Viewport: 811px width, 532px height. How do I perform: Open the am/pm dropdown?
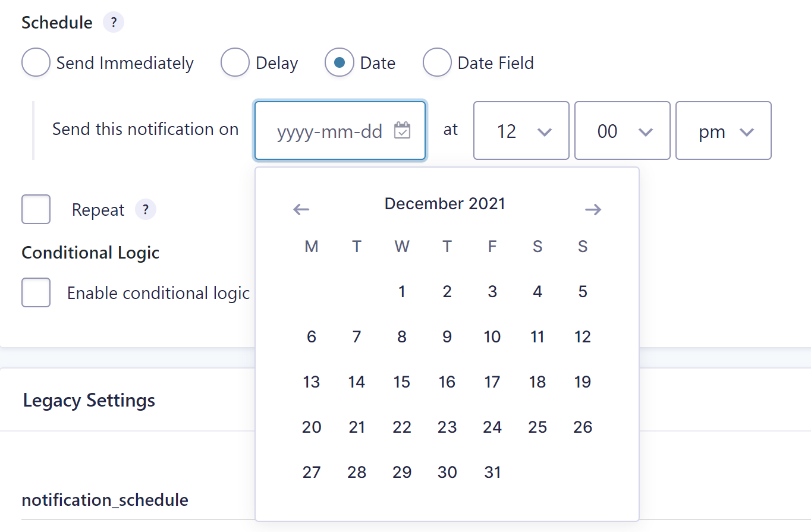(x=723, y=131)
